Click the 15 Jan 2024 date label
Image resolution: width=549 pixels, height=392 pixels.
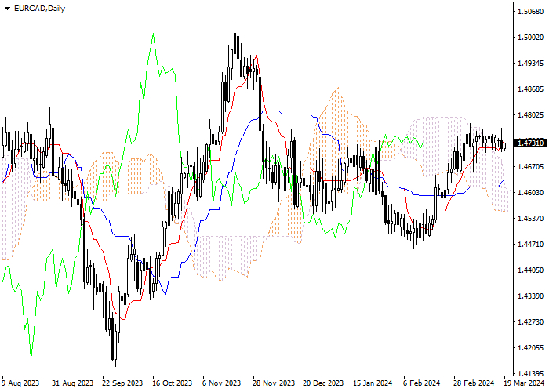pos(373,383)
